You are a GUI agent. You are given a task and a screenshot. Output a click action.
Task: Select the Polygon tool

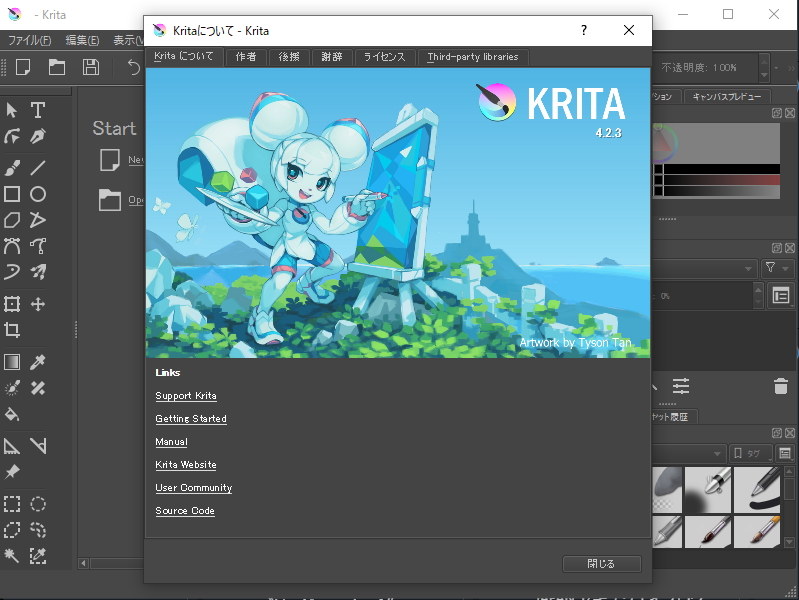pyautogui.click(x=12, y=220)
